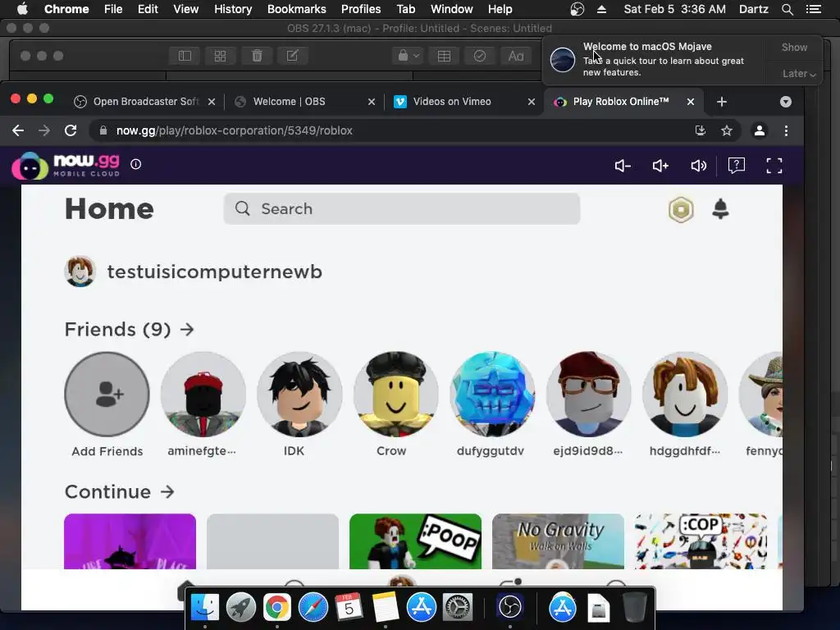Image resolution: width=840 pixels, height=630 pixels.
Task: Open friend aminefgte avatar
Action: pyautogui.click(x=203, y=395)
